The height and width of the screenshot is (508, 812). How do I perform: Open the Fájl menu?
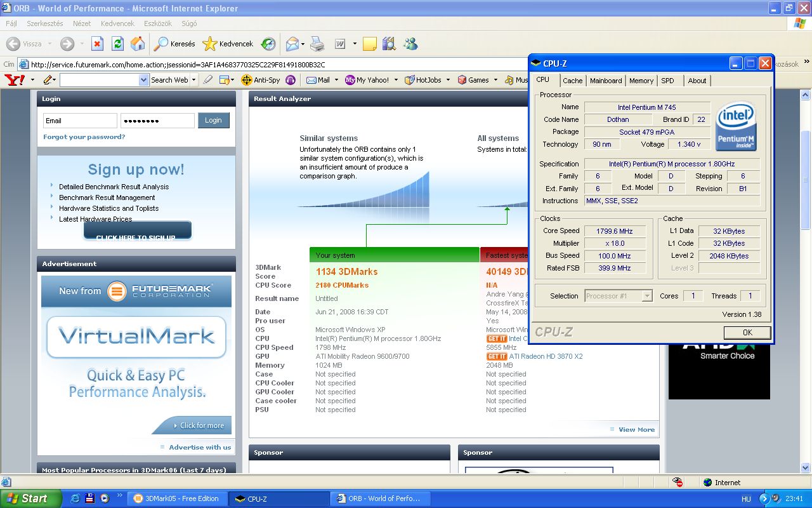(11, 23)
